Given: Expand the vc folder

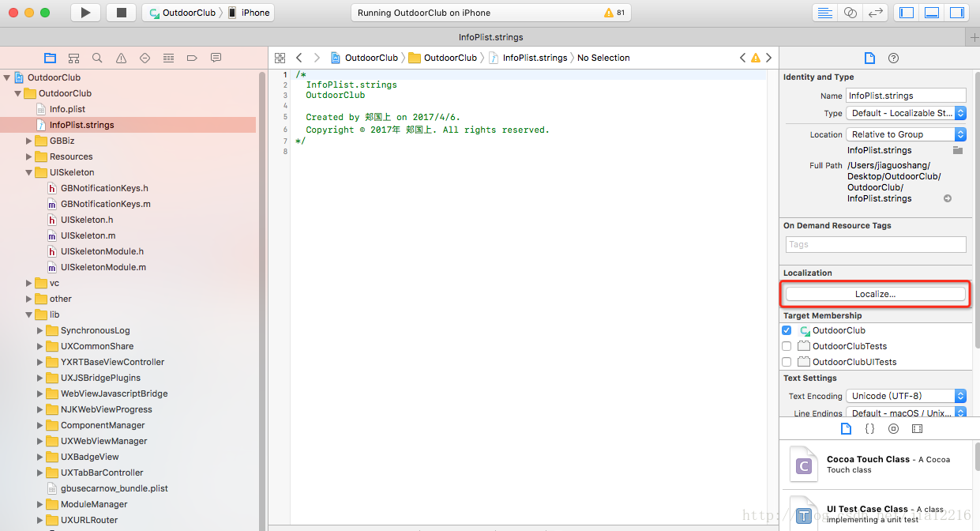Looking at the screenshot, I should [29, 283].
